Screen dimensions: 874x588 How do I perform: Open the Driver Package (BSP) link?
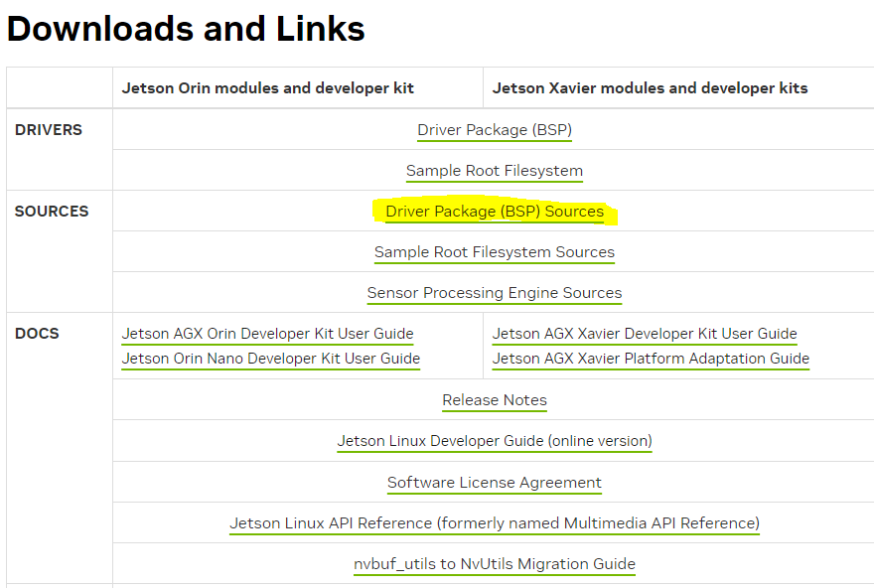(495, 130)
